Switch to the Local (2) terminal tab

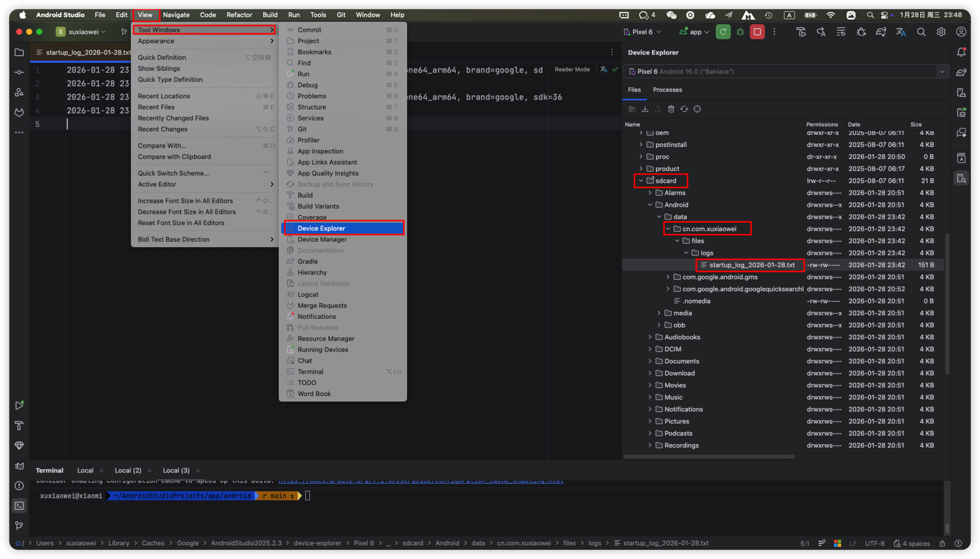coord(128,470)
